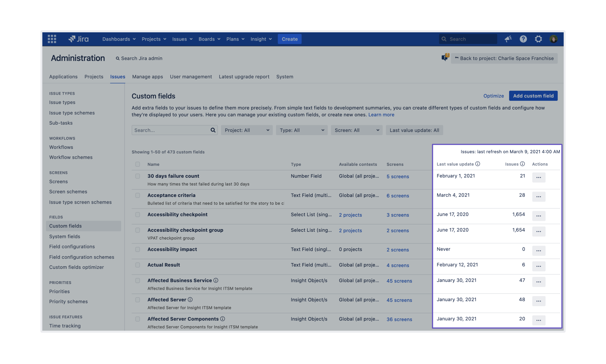
Task: Expand the Issues dropdown in top nav
Action: point(182,39)
